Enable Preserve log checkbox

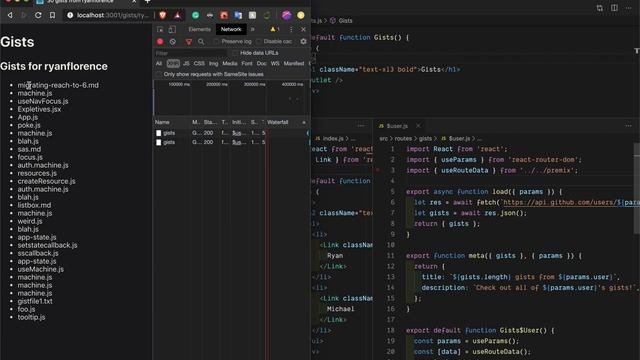click(x=216, y=42)
